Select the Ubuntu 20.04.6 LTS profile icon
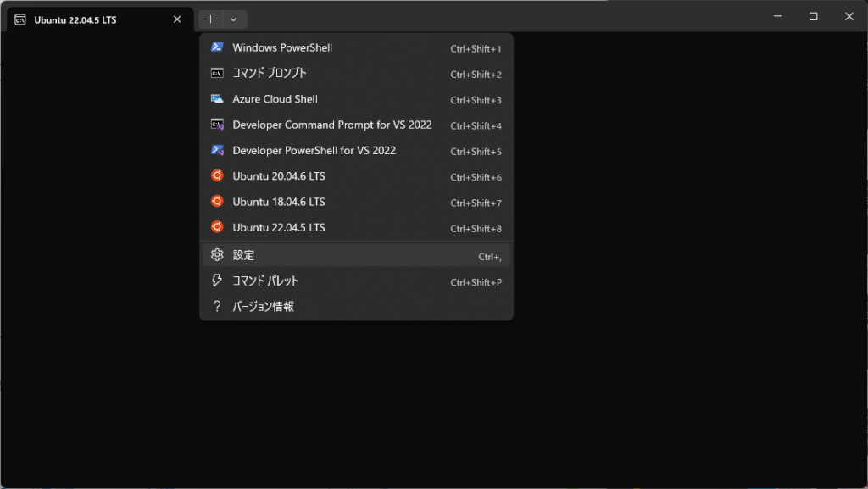The width and height of the screenshot is (868, 489). tap(218, 176)
